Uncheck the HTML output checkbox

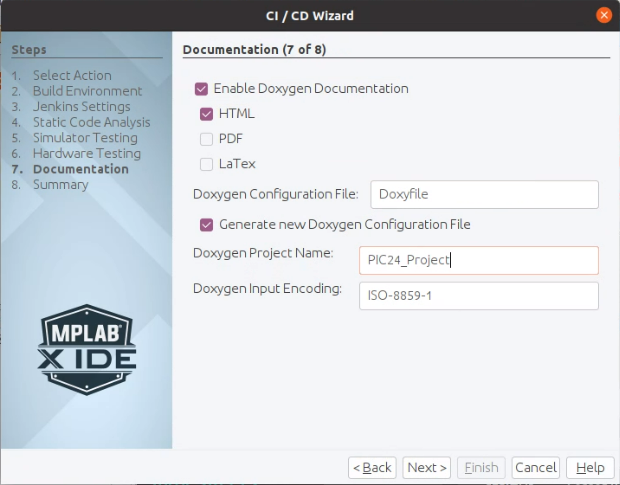207,114
